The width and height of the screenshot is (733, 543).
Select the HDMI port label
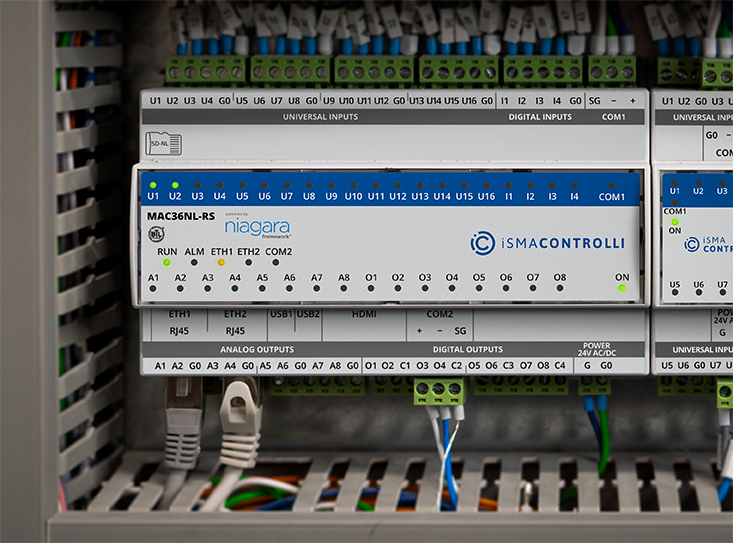[364, 314]
